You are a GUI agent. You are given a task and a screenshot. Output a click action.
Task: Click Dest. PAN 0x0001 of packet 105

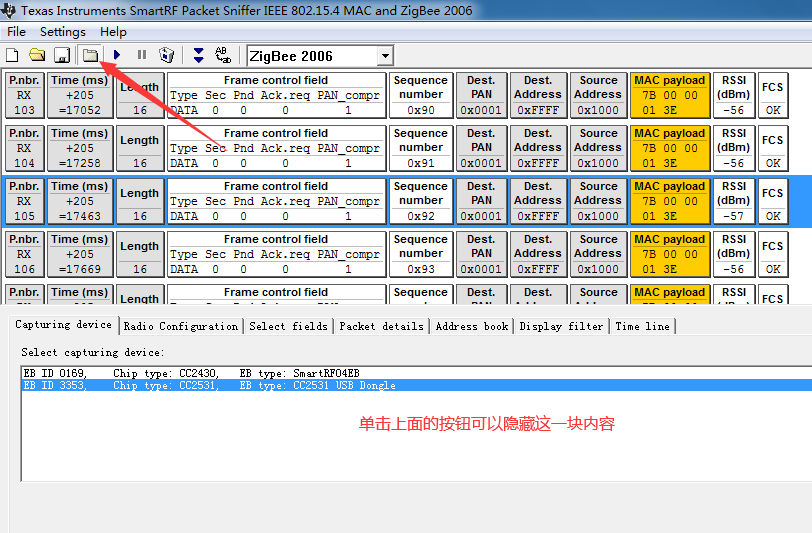(x=481, y=201)
